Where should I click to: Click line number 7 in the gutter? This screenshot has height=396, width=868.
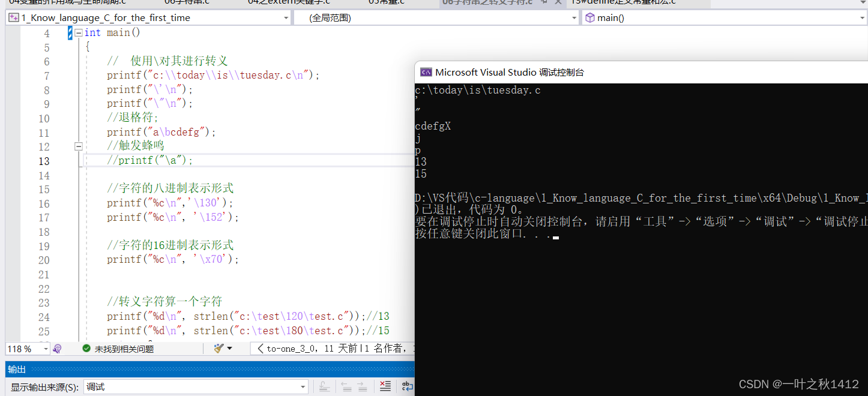click(x=47, y=76)
